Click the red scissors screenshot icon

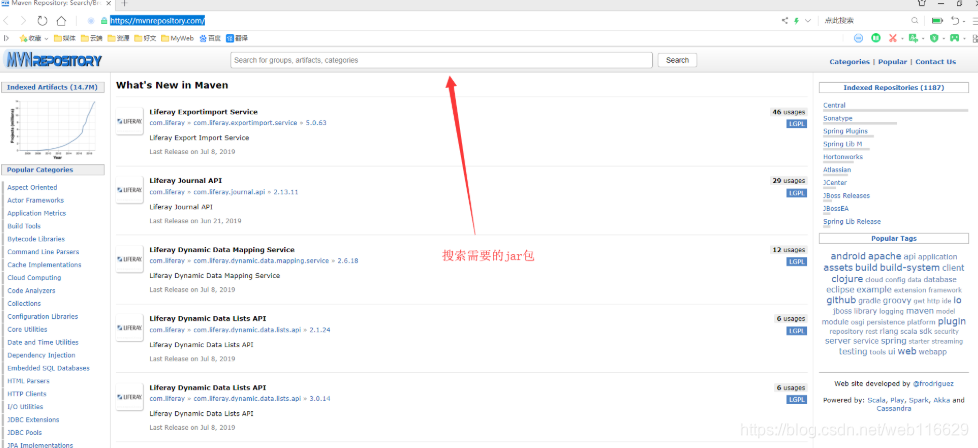[x=893, y=38]
